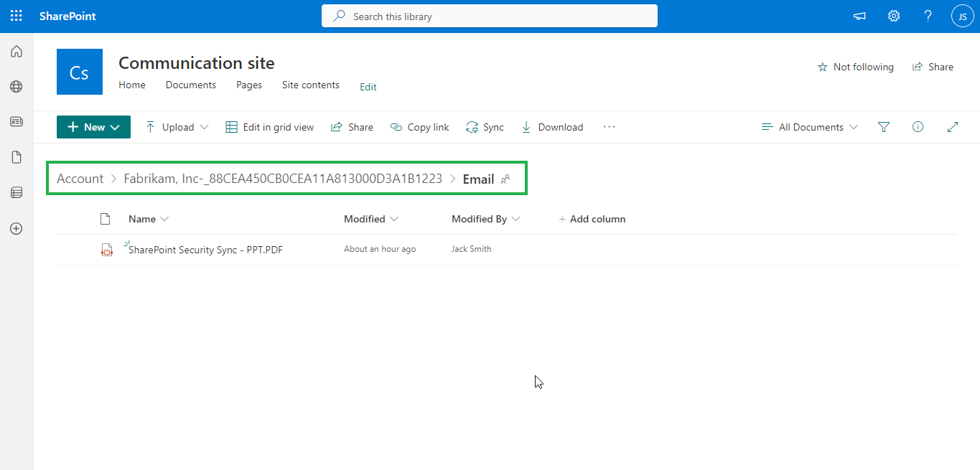Open the Microsoft 365 app launcher
This screenshot has width=980, height=470.
point(16,15)
